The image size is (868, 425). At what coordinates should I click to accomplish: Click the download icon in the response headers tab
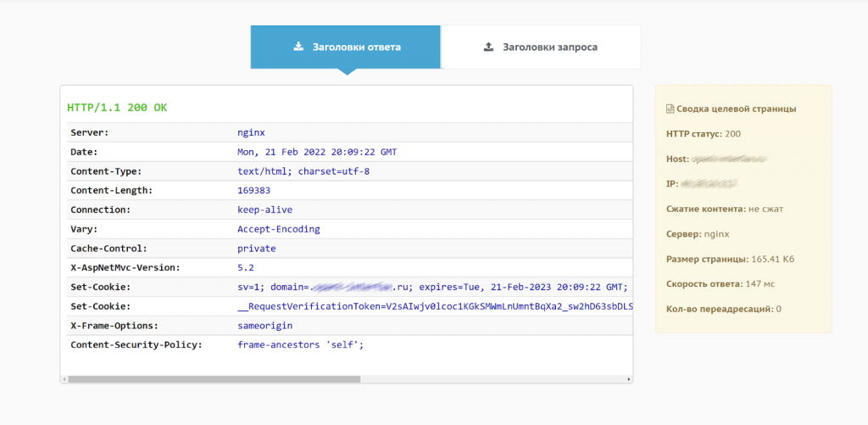pos(298,47)
